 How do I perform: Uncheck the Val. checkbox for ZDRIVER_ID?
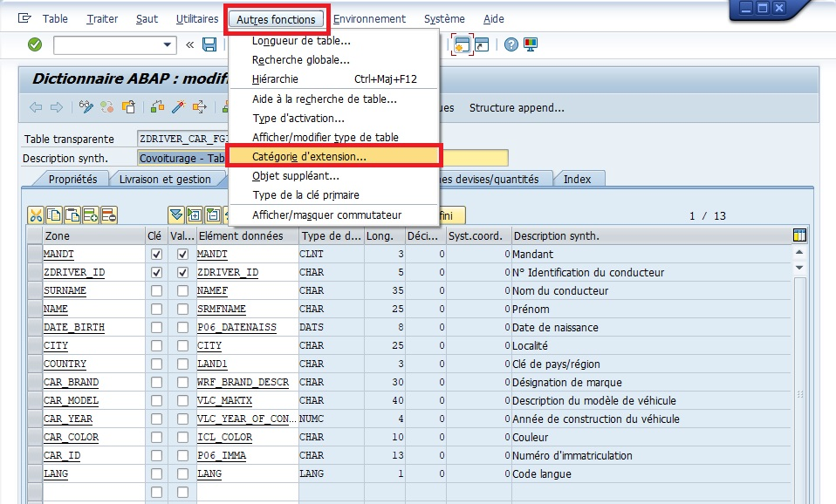tap(182, 273)
